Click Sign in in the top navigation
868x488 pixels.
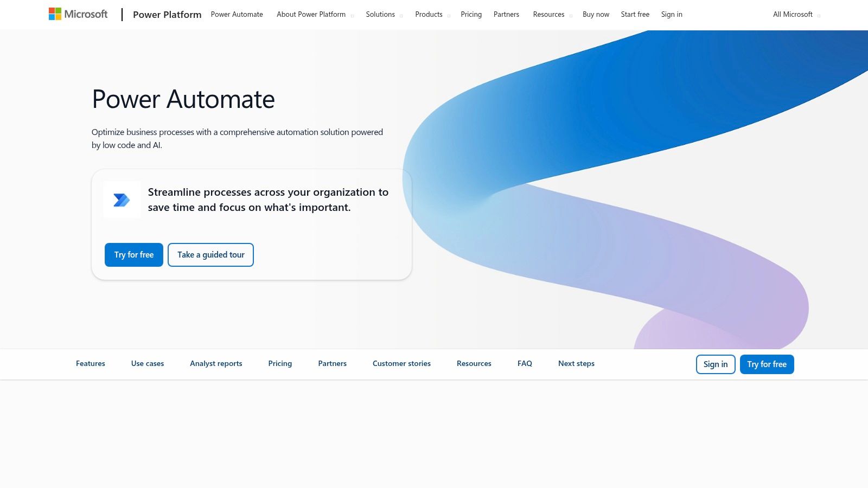[x=672, y=15]
